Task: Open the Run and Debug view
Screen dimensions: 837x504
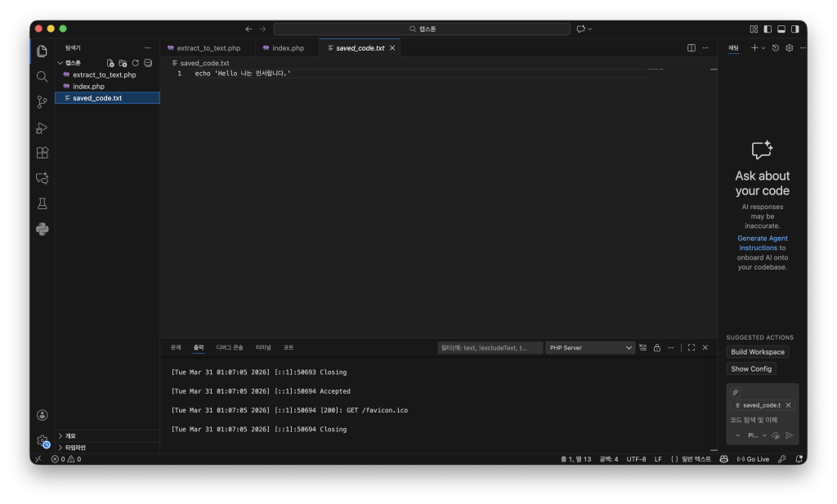Action: [43, 127]
